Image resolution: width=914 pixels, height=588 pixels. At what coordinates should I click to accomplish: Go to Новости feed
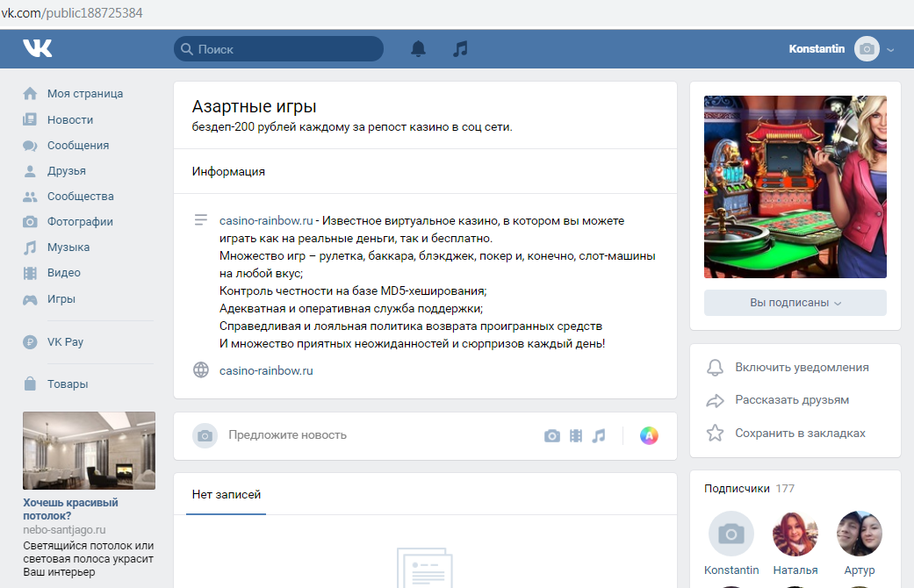(x=70, y=119)
